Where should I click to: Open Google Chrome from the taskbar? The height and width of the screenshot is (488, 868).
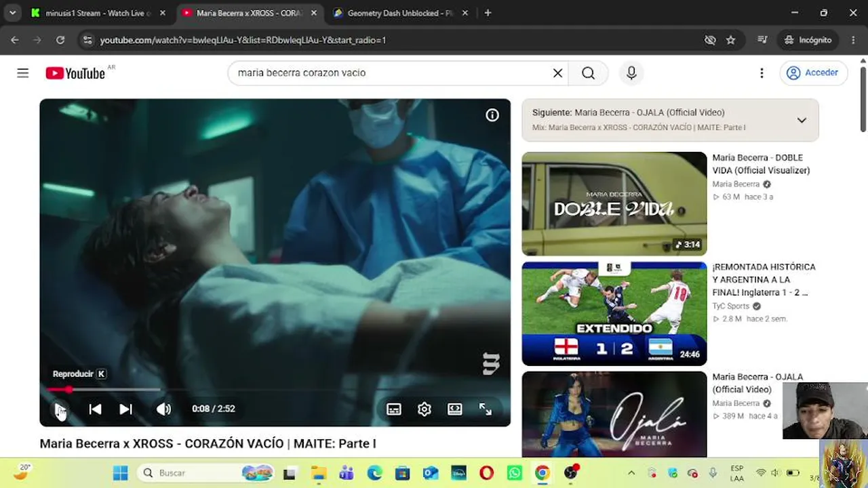click(542, 473)
